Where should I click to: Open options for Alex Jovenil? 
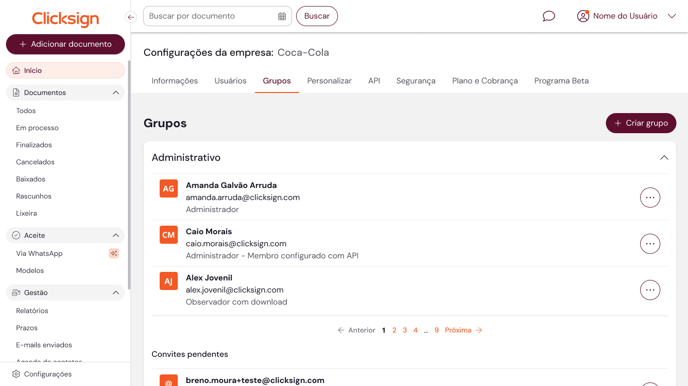coord(650,290)
